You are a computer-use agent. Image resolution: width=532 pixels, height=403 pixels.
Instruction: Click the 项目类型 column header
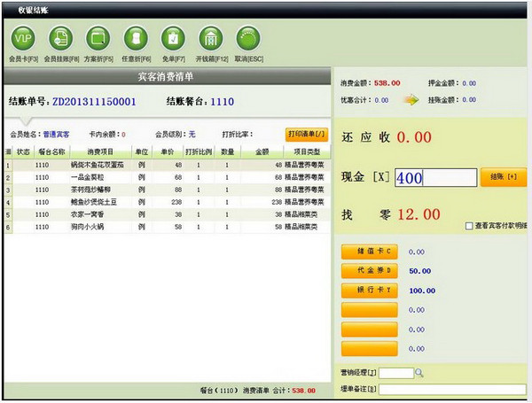click(x=307, y=151)
